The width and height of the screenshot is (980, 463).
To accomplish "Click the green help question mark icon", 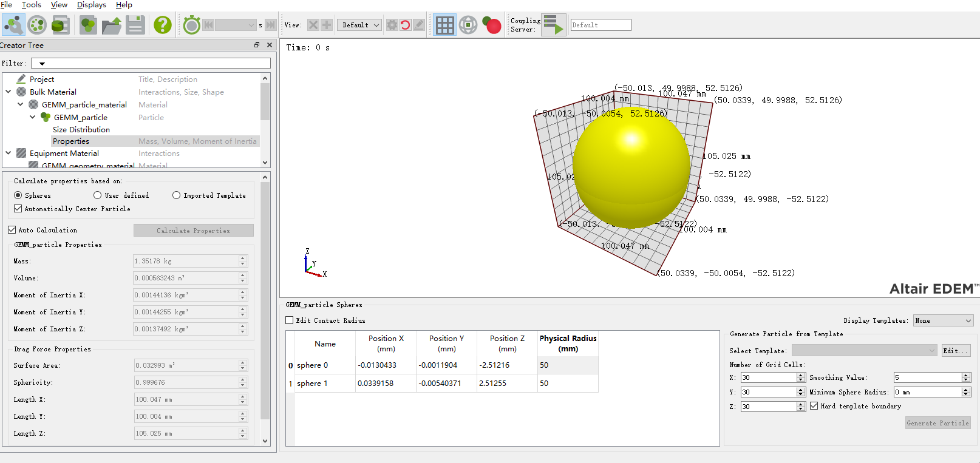I will [x=162, y=25].
